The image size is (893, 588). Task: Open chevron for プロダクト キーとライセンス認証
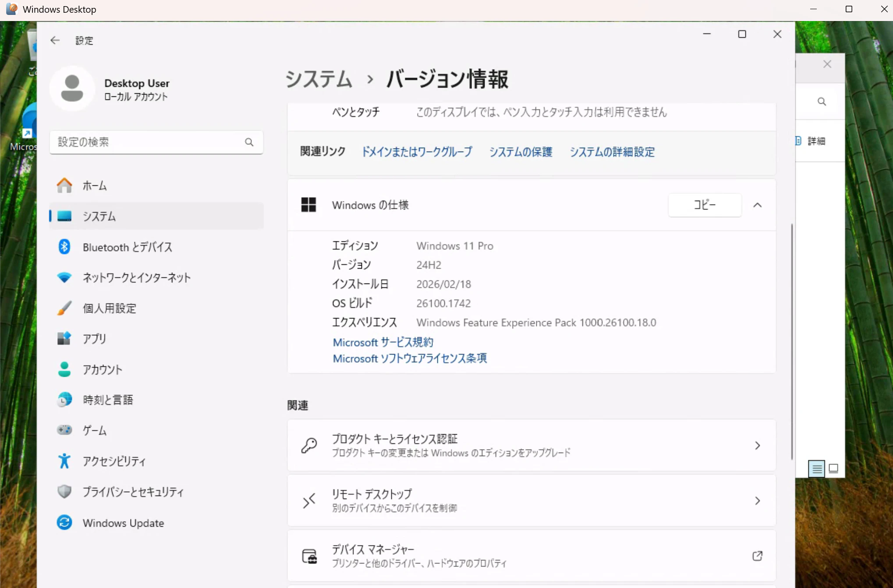[x=758, y=446]
